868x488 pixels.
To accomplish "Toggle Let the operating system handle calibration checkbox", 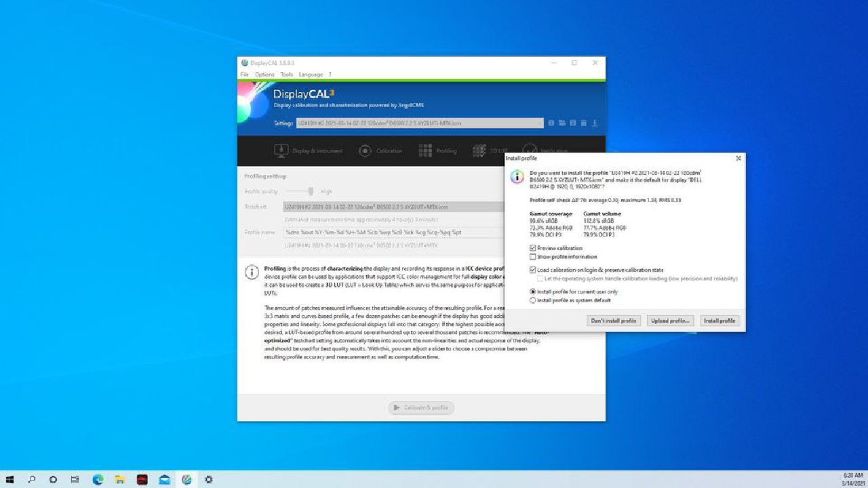I will click(x=540, y=279).
